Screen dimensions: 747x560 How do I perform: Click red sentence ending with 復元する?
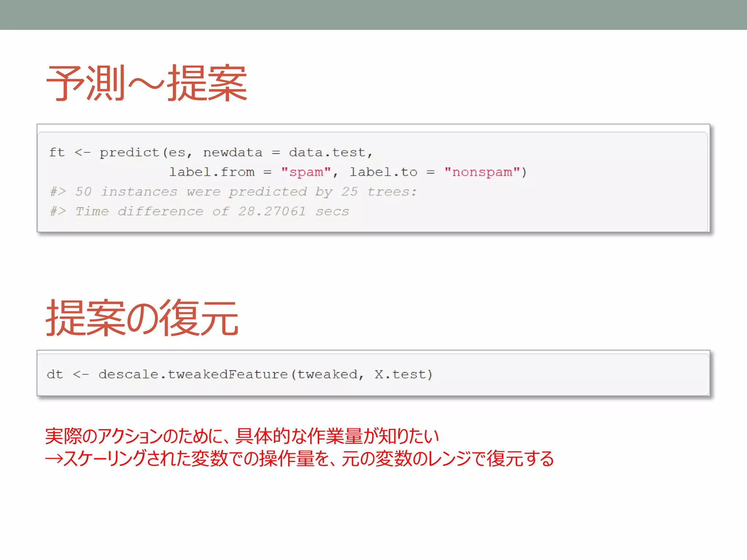coord(308,459)
